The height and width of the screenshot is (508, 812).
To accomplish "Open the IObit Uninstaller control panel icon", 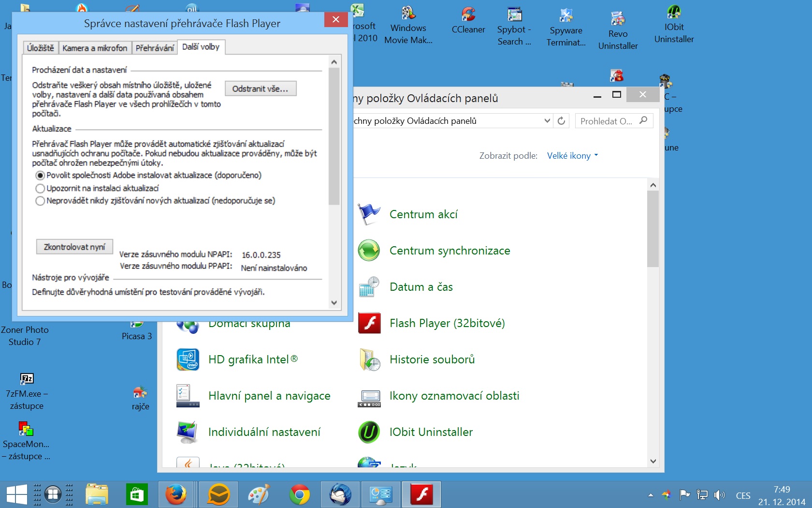I will (x=370, y=432).
